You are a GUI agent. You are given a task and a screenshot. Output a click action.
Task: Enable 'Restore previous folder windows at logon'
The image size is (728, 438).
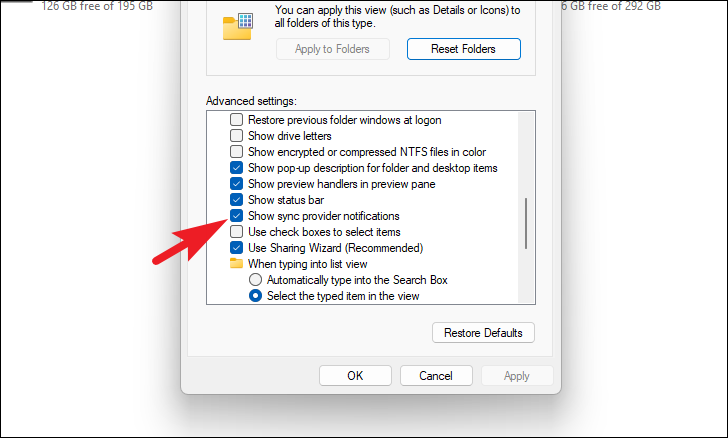point(236,120)
